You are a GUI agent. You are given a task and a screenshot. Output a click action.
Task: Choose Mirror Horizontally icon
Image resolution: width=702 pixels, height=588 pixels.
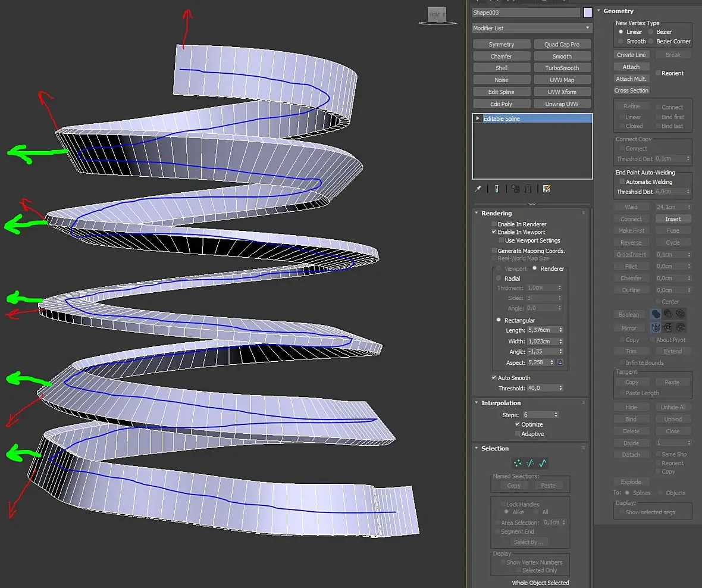pyautogui.click(x=656, y=327)
